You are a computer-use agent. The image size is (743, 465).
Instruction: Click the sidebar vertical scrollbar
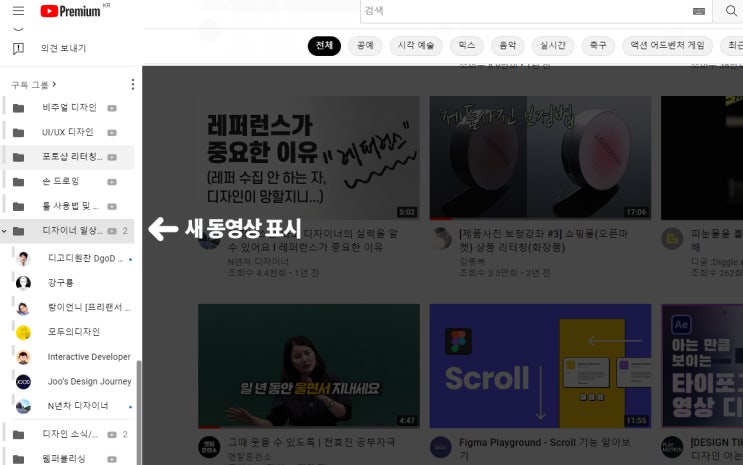(139, 412)
